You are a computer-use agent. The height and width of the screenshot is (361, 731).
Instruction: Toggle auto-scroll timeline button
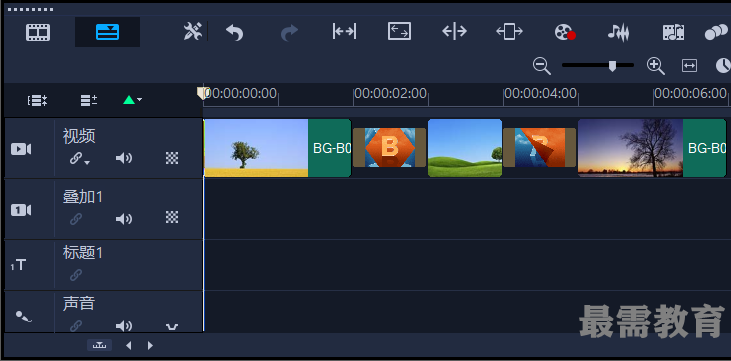click(x=99, y=345)
